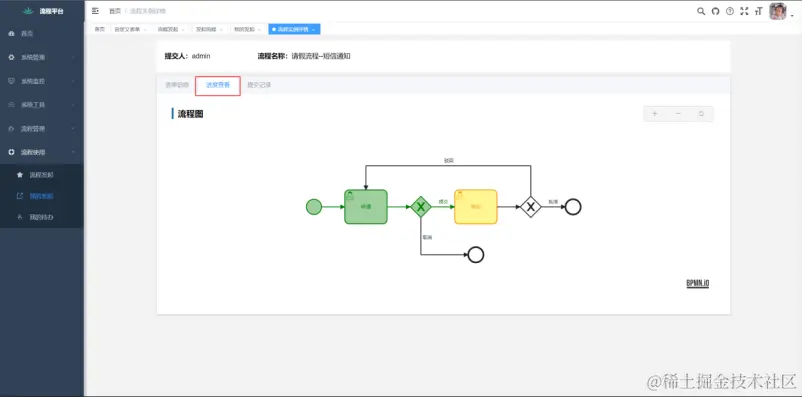Toggle fullscreen mode icon
Image resolution: width=803 pixels, height=397 pixels.
[744, 11]
